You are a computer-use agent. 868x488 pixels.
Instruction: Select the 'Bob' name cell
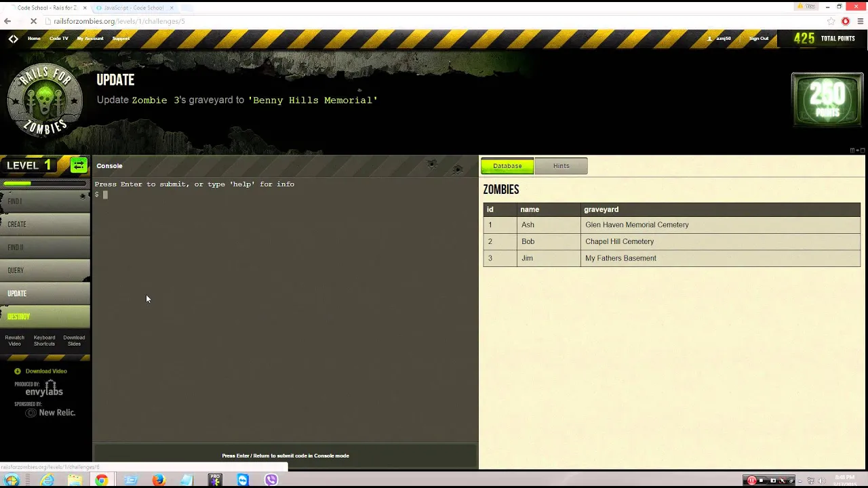pyautogui.click(x=549, y=241)
